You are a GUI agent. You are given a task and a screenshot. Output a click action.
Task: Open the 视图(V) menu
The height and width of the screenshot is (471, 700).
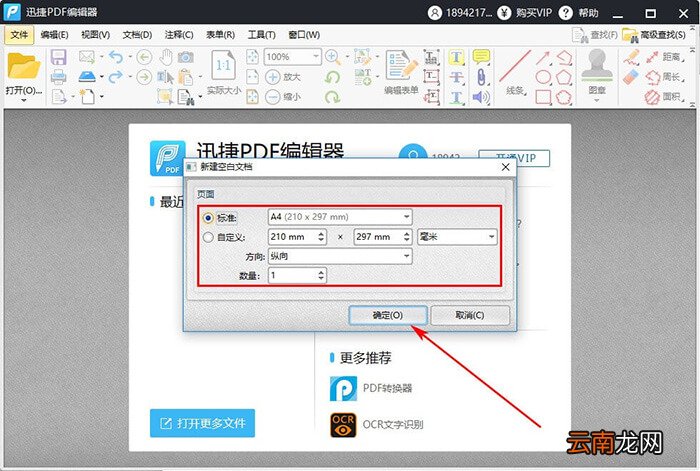[x=96, y=35]
